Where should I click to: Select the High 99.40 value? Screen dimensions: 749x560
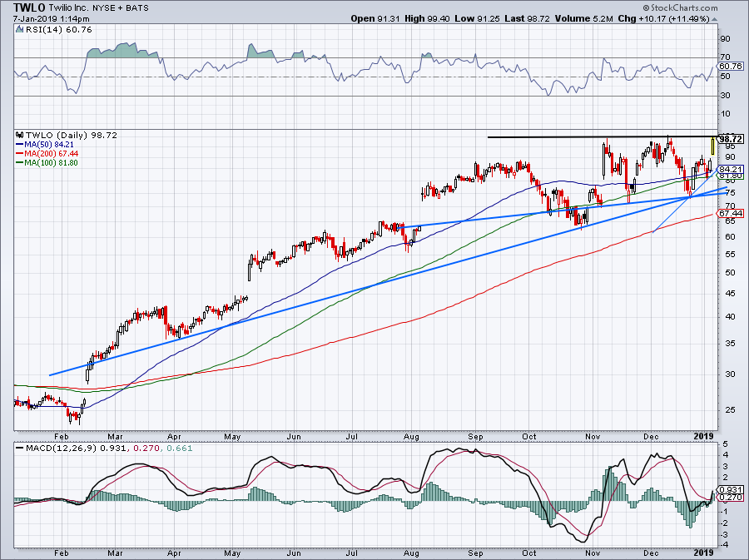tap(427, 18)
